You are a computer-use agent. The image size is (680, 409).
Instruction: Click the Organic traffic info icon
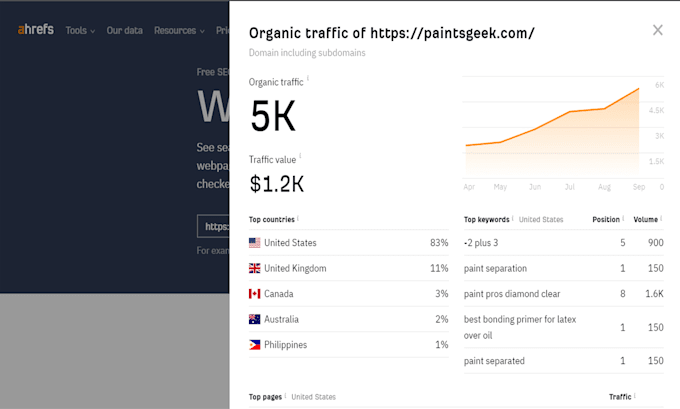pos(308,78)
